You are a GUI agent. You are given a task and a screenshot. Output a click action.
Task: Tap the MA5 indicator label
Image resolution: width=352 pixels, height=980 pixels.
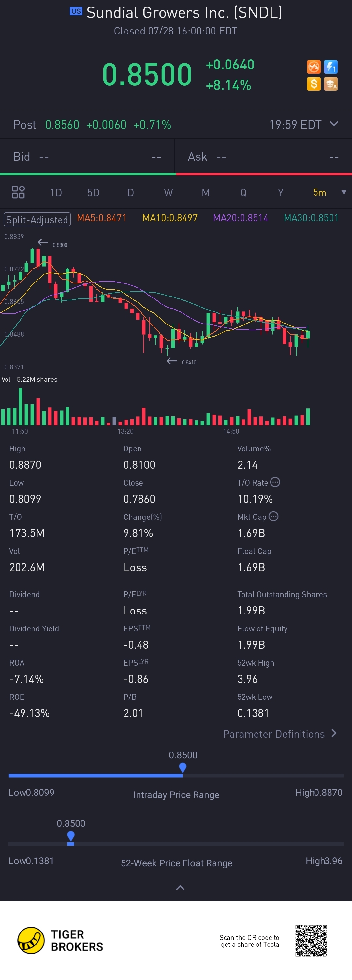[101, 218]
